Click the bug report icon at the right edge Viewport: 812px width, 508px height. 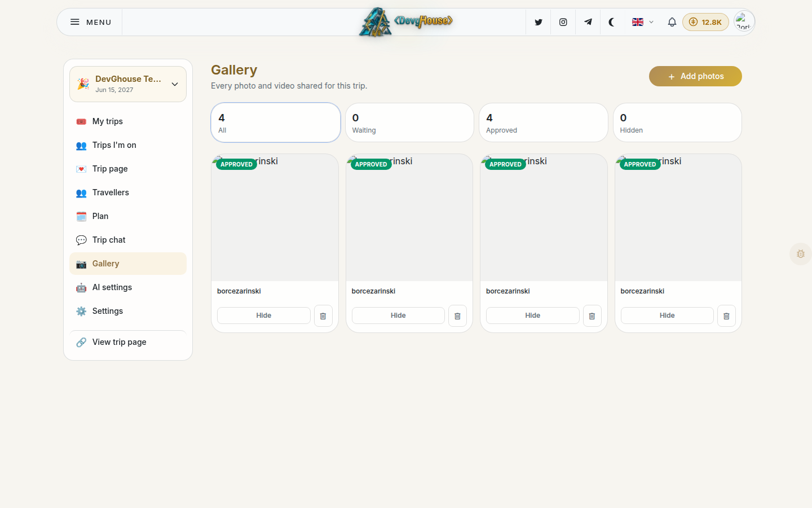801,254
